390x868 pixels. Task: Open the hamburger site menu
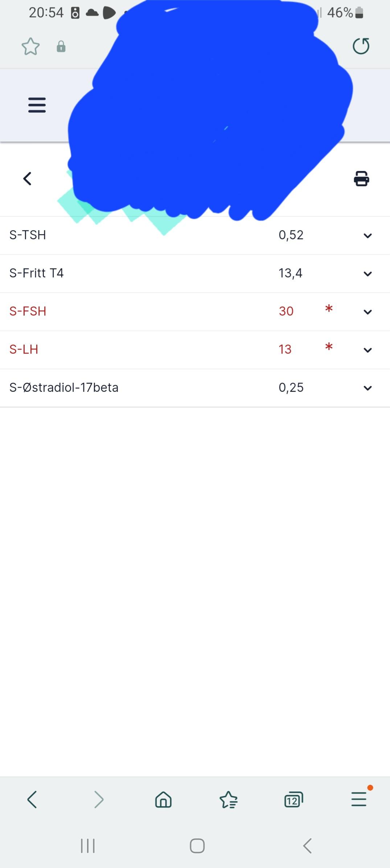click(x=37, y=105)
